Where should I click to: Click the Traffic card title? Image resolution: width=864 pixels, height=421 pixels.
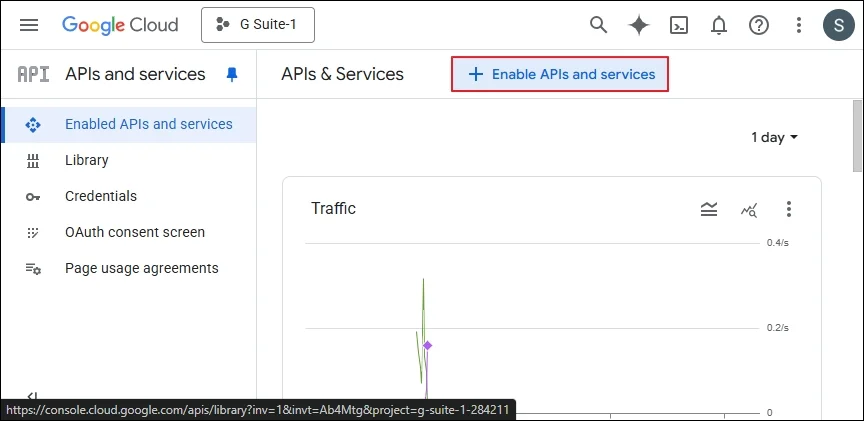click(x=333, y=208)
